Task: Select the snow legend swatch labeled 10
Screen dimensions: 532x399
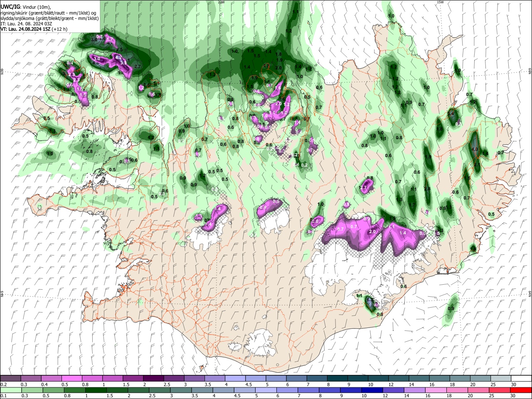Action: coord(377,378)
